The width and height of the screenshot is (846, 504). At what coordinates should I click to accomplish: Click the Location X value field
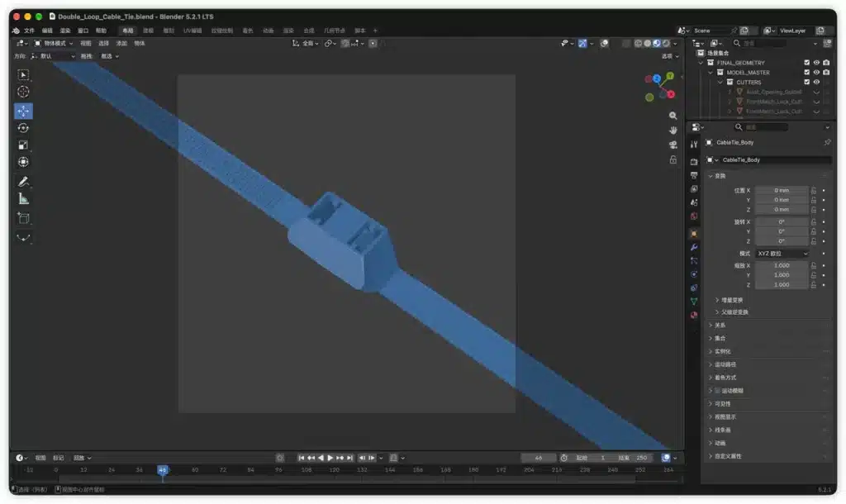click(782, 191)
